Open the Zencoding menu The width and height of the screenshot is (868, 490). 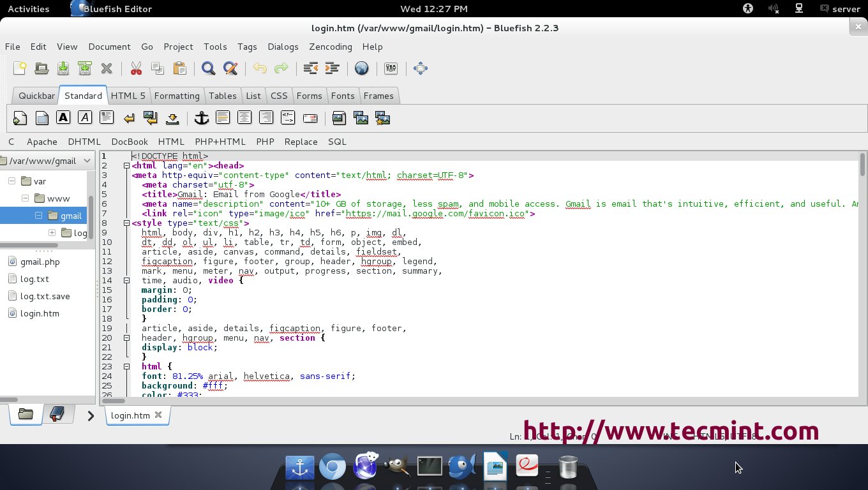pyautogui.click(x=330, y=47)
